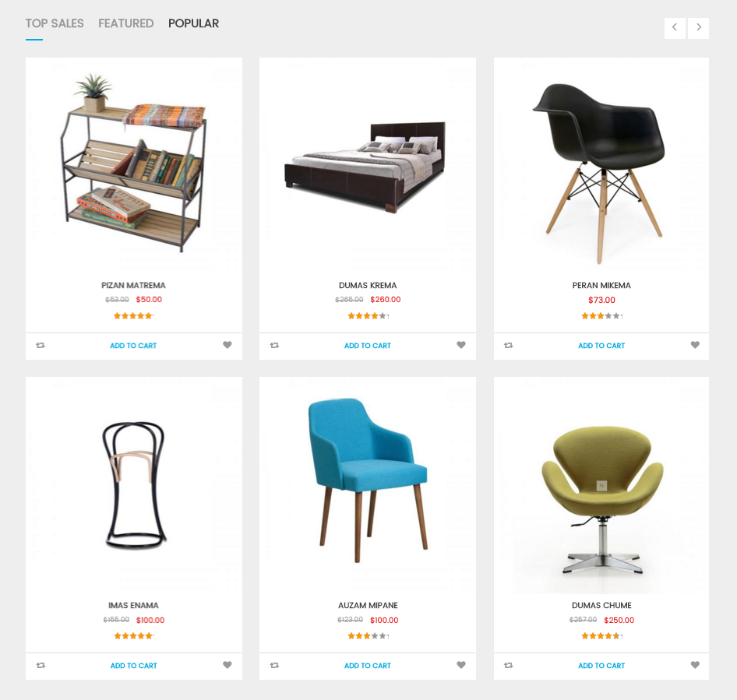The height and width of the screenshot is (700, 737).
Task: Open the Pizan Matrema shelf thumbnail
Action: (x=133, y=162)
